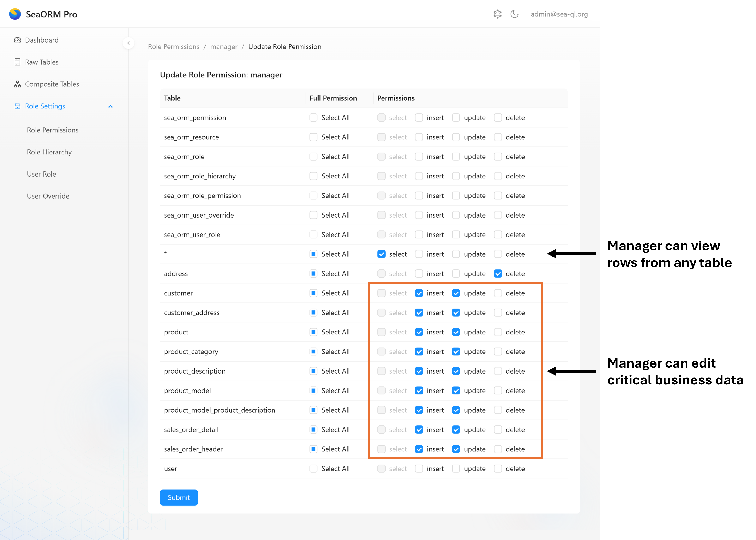Collapse the Role Settings submenu arrow
Viewport: 756px width, 540px height.
110,106
